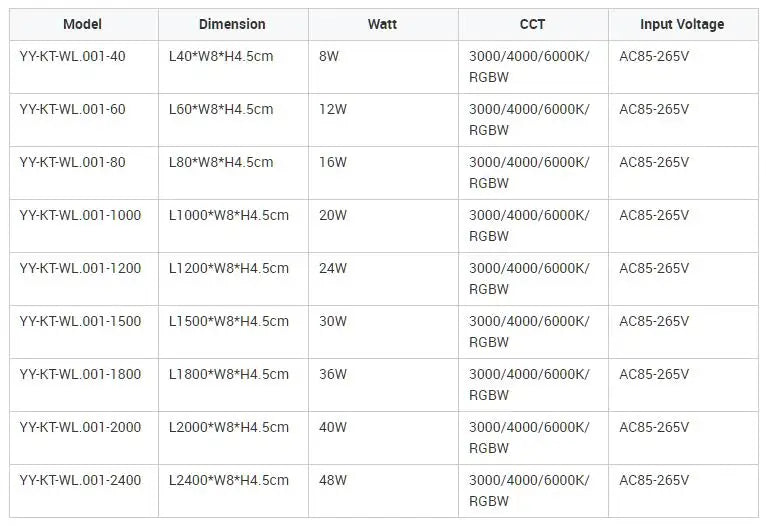
Task: Click the 36W watt cell
Action: (383, 385)
